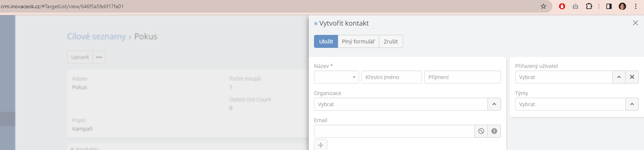Open the three-dot menu beside Upravit
644x150 pixels.
[x=99, y=57]
